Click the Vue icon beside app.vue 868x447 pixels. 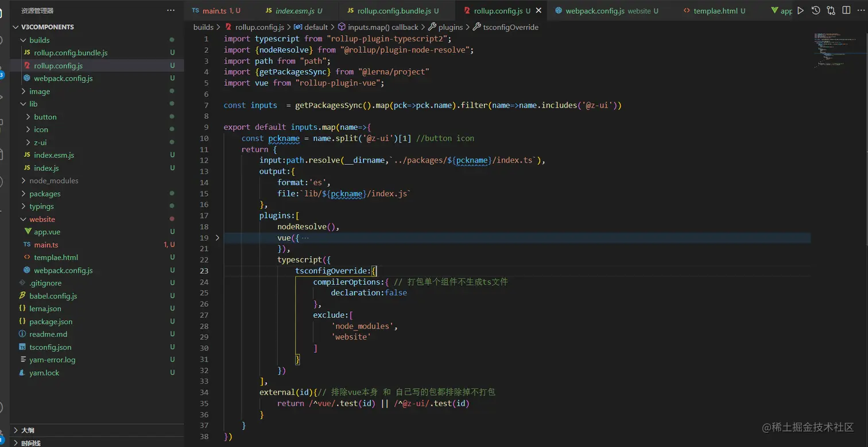point(27,232)
